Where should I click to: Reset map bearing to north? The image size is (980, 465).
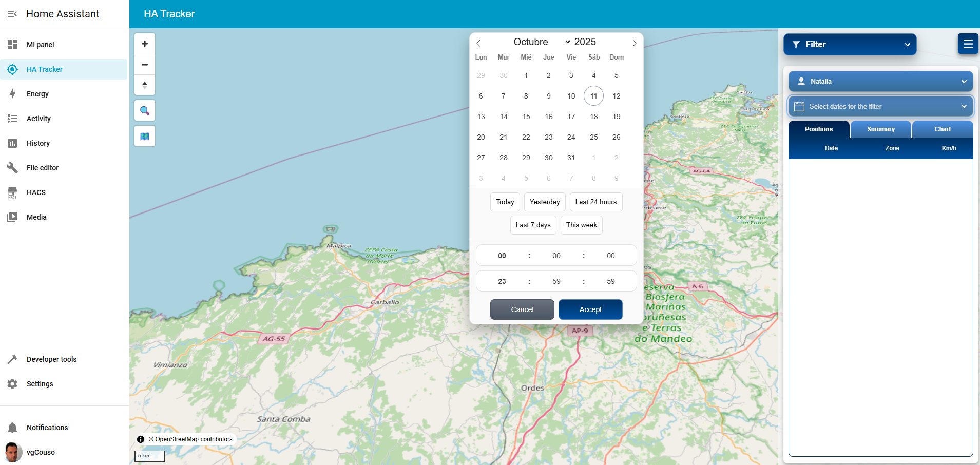[x=145, y=85]
